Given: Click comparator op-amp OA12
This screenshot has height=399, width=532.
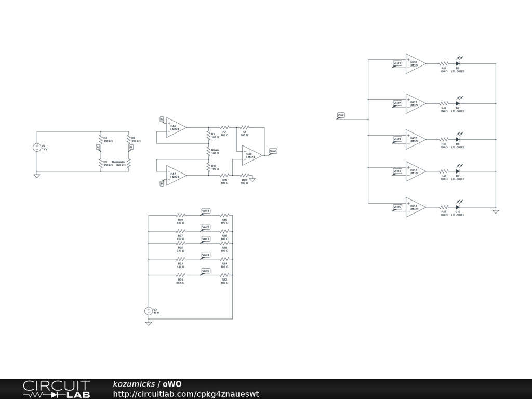Looking at the screenshot, I should pos(415,139).
